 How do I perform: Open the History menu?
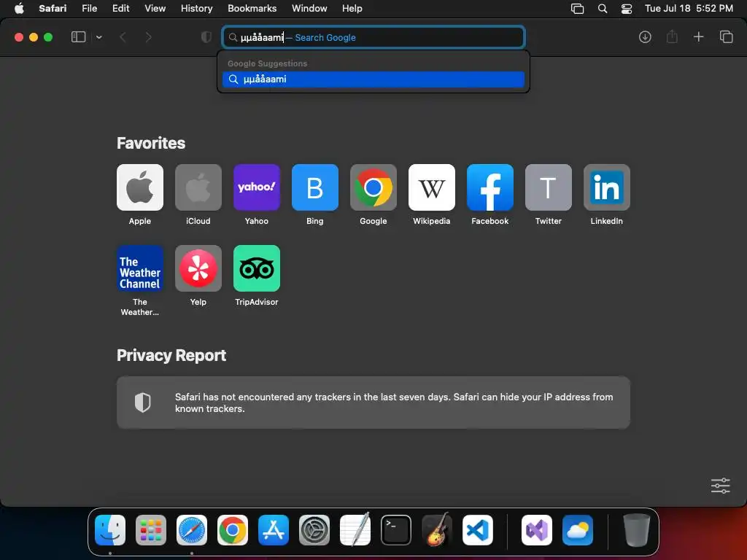[x=197, y=8]
